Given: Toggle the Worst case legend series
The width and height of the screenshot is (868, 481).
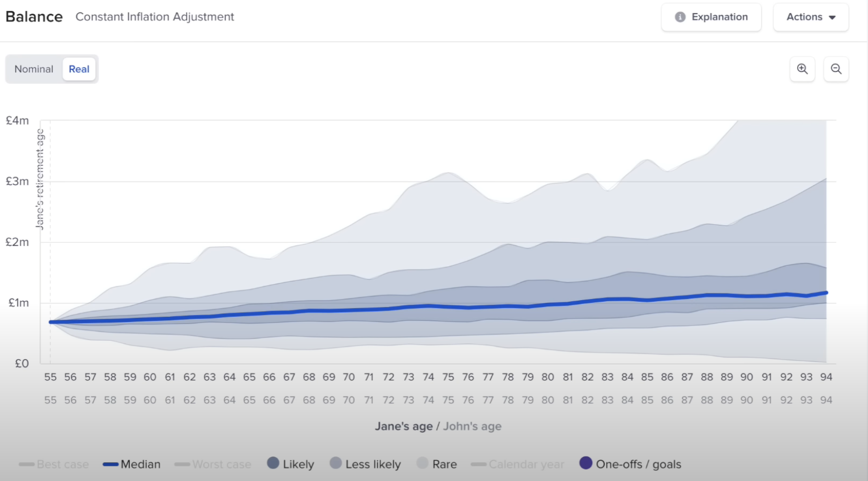Looking at the screenshot, I should click(x=213, y=464).
